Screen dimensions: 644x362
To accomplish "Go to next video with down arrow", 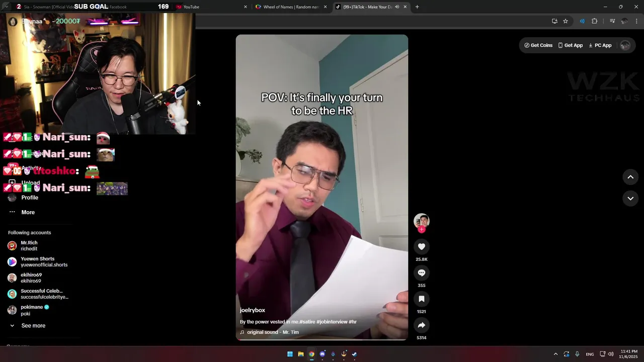I will pos(630,198).
